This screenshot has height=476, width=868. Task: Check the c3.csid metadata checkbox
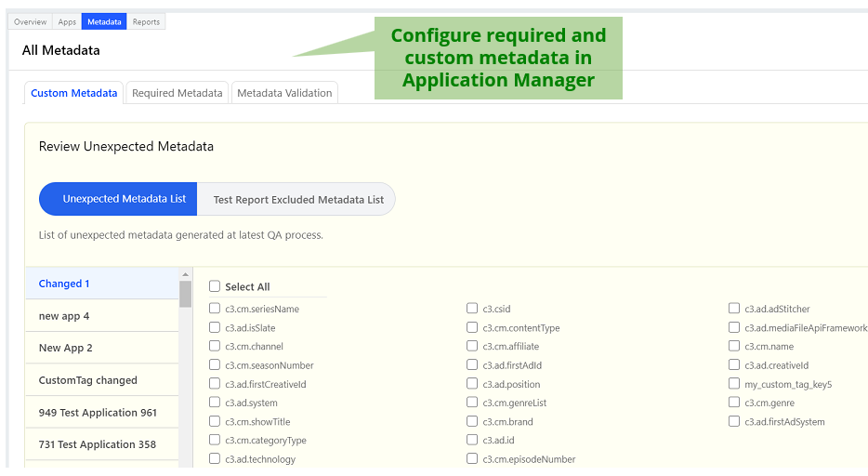point(473,309)
